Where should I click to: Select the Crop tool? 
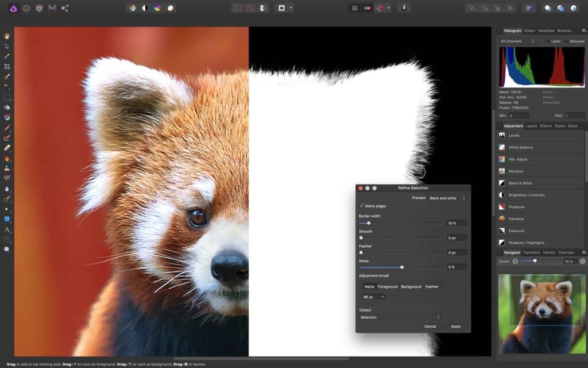[x=7, y=66]
